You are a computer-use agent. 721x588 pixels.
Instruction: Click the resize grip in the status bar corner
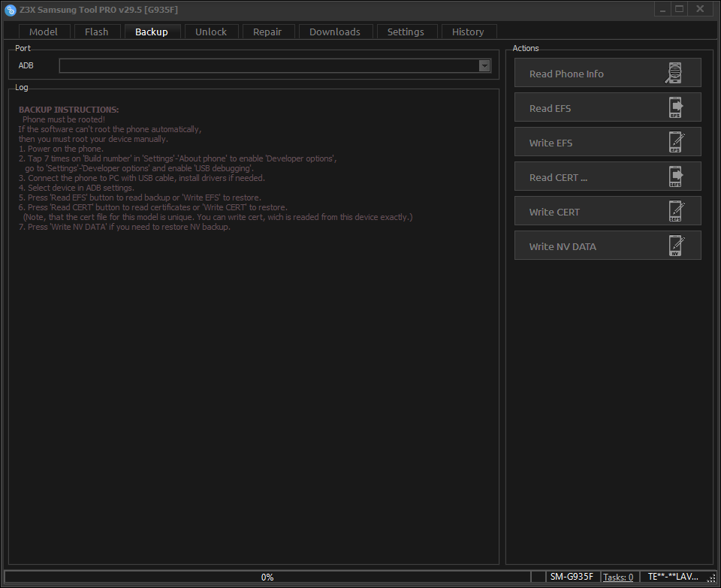point(710,578)
